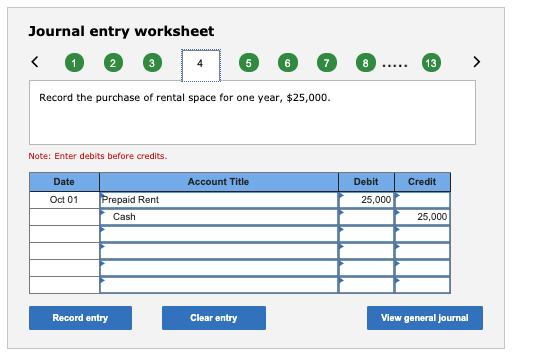Select the third row debit cell
Screen dimensions: 548x361
366,234
